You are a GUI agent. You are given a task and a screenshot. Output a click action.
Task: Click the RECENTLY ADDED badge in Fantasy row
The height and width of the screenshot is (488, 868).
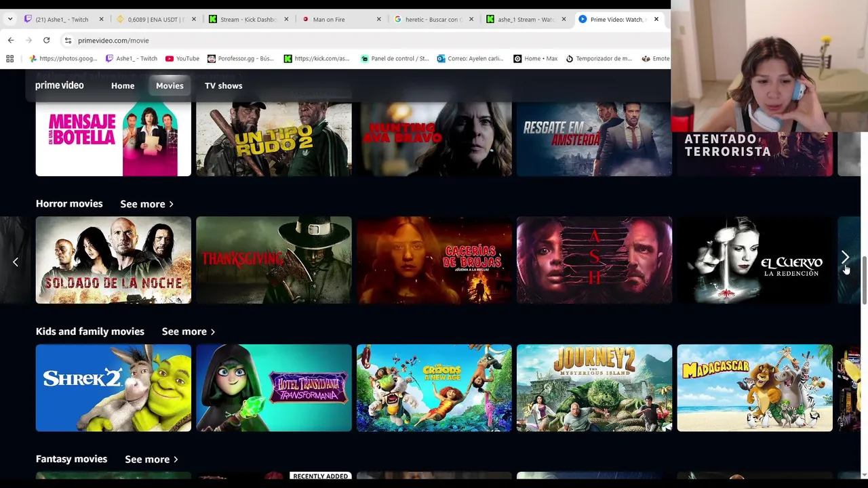tap(320, 476)
